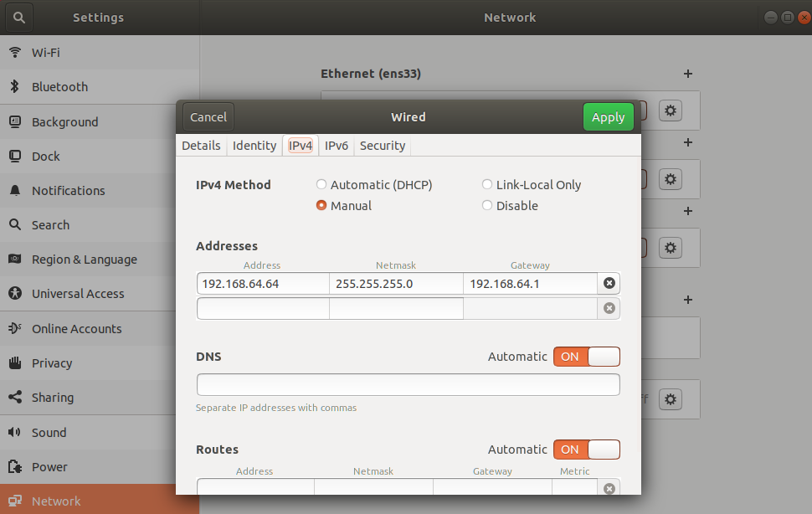The image size is (812, 514).
Task: Switch to the Identity tab
Action: [x=254, y=146]
